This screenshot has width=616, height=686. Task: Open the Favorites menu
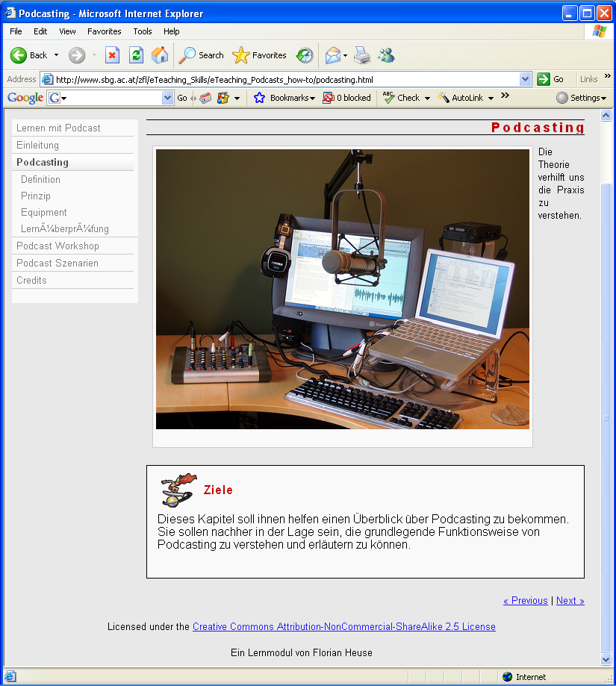pyautogui.click(x=104, y=31)
